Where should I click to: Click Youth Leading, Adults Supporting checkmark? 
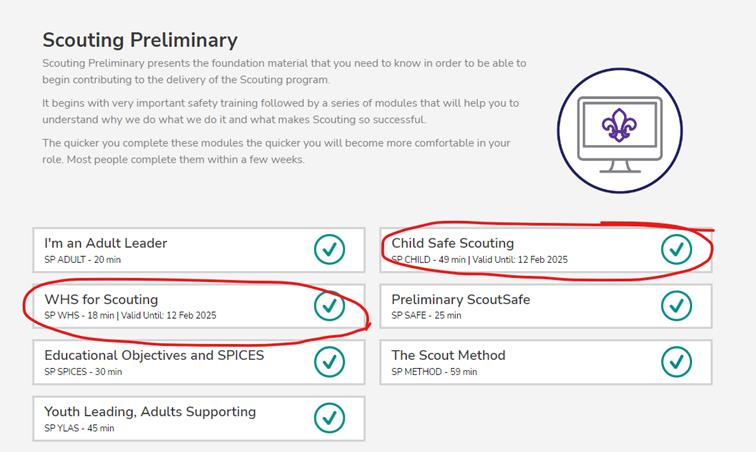point(329,418)
